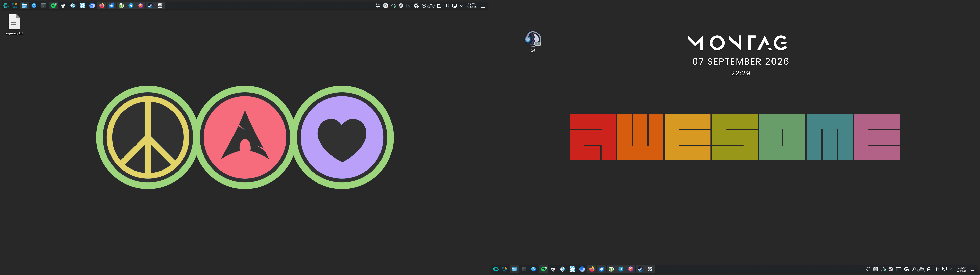Open network connections in top panel tray
Screen dimensions: 980x275
tap(455, 6)
